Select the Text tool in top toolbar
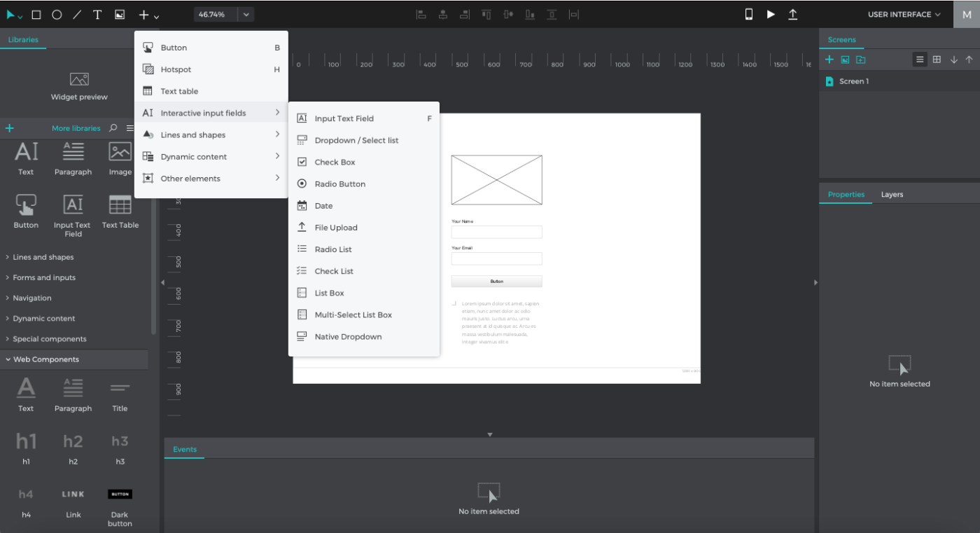980x533 pixels. click(97, 15)
